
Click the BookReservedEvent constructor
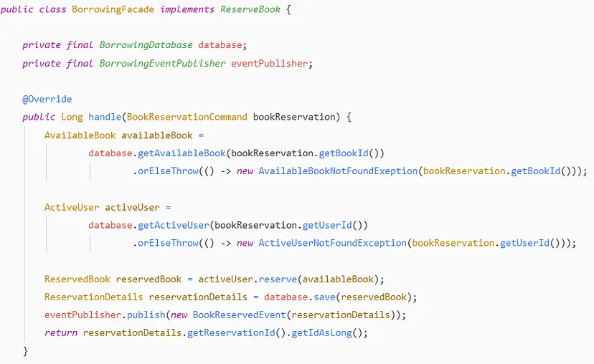click(239, 315)
